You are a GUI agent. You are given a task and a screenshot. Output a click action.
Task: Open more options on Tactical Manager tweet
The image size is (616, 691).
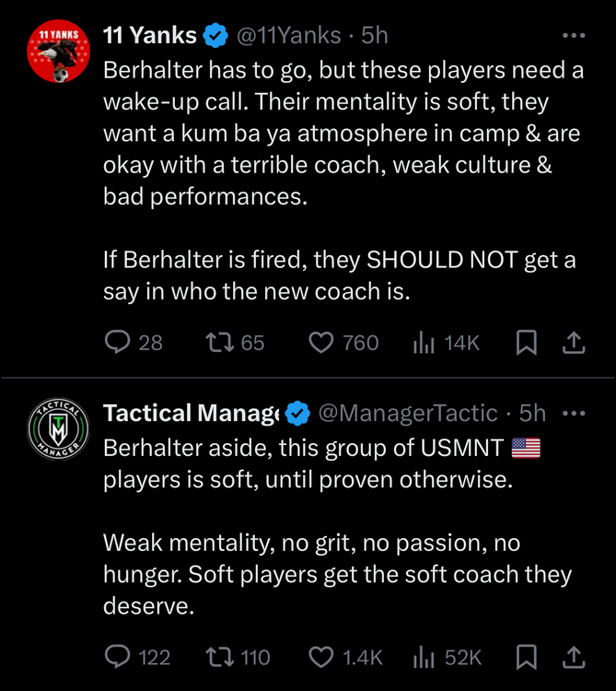[573, 414]
